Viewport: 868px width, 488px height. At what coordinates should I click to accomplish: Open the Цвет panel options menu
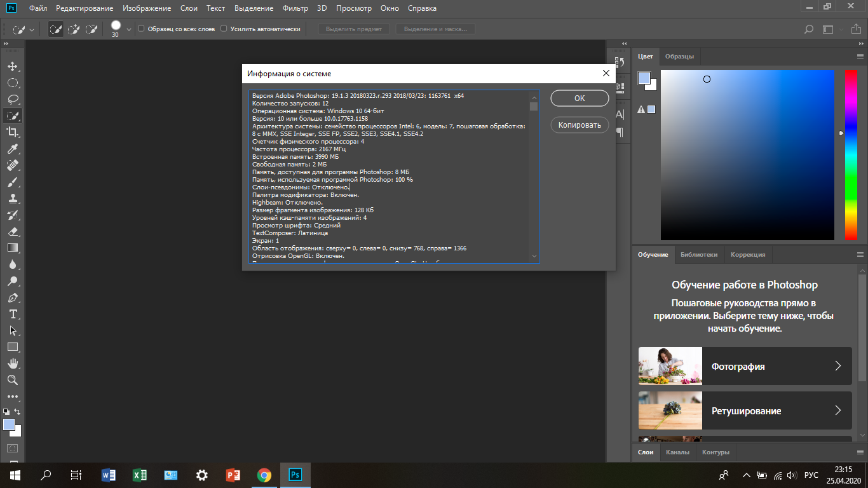pos(860,57)
